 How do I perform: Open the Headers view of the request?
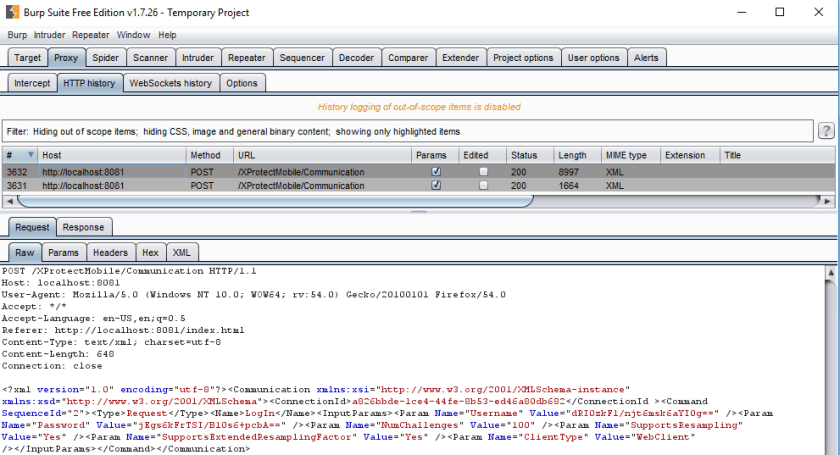pos(110,253)
